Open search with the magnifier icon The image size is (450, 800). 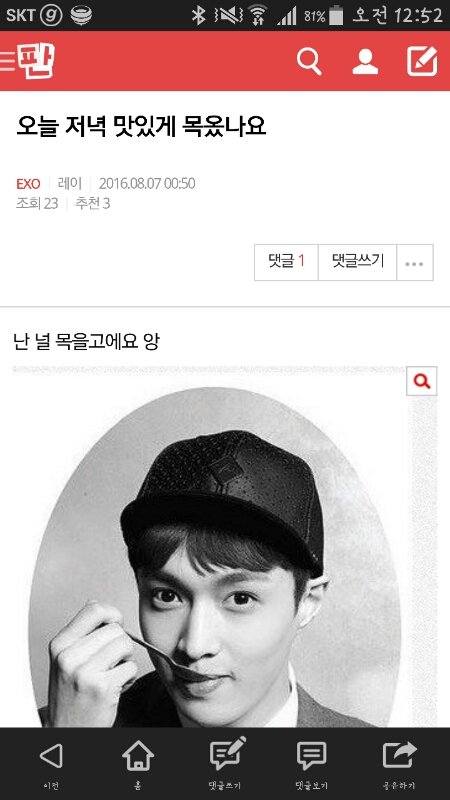309,61
